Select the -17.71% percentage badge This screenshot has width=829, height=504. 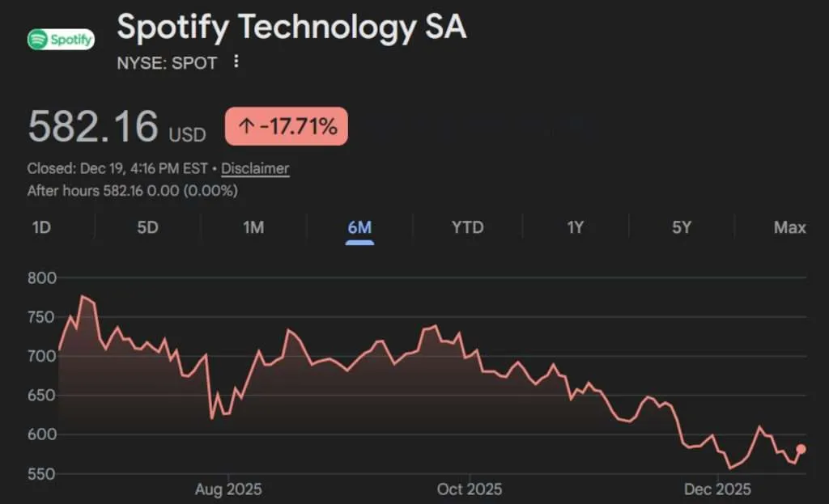(x=291, y=126)
